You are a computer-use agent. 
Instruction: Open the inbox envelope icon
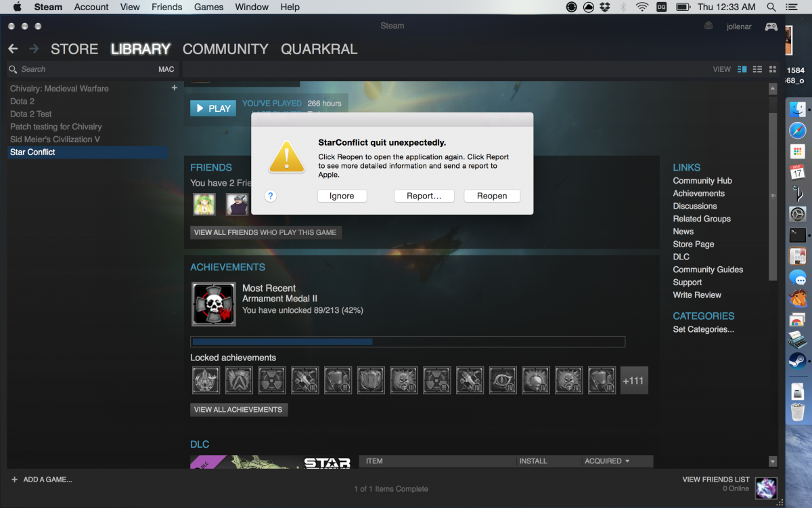tap(708, 26)
